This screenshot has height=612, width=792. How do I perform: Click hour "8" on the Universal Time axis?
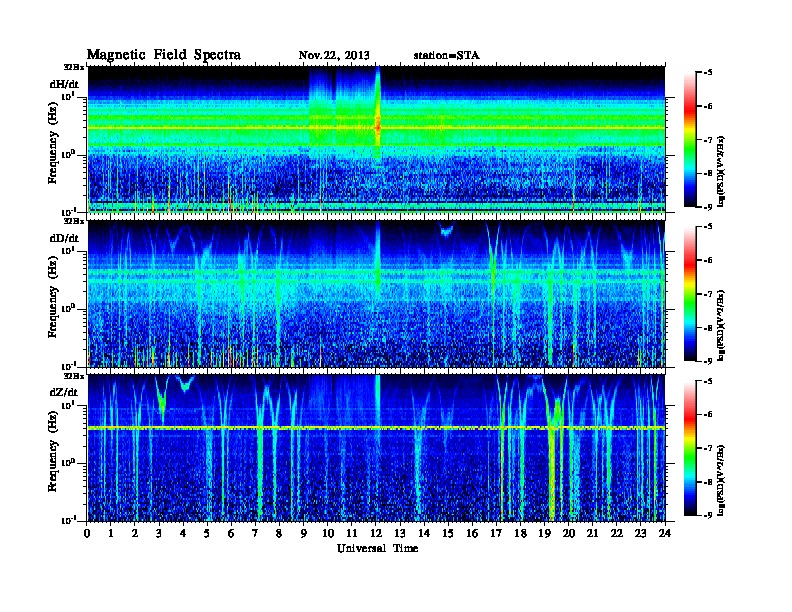[x=279, y=534]
